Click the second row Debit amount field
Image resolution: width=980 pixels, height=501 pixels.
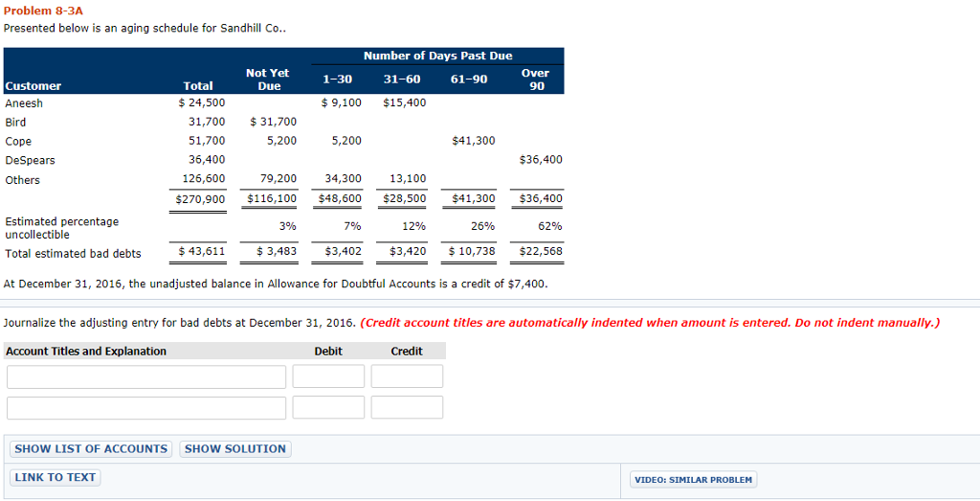[328, 407]
